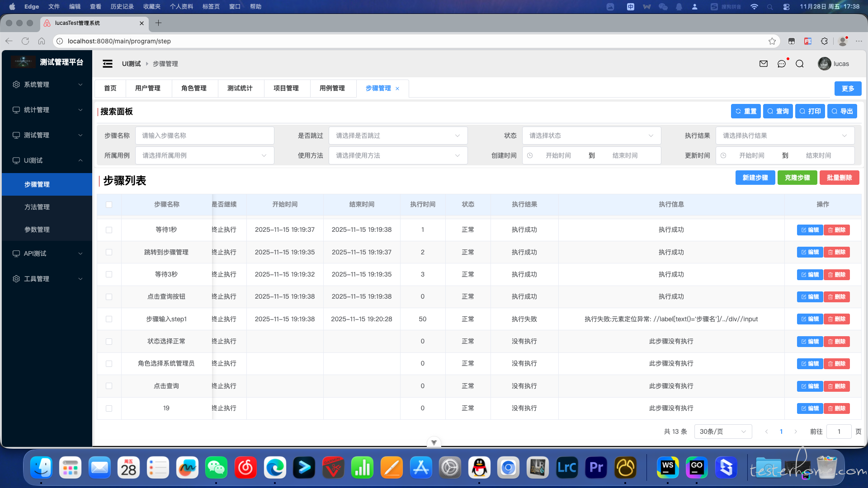Open the mail envelope icon
This screenshot has height=488, width=868.
coord(764,64)
